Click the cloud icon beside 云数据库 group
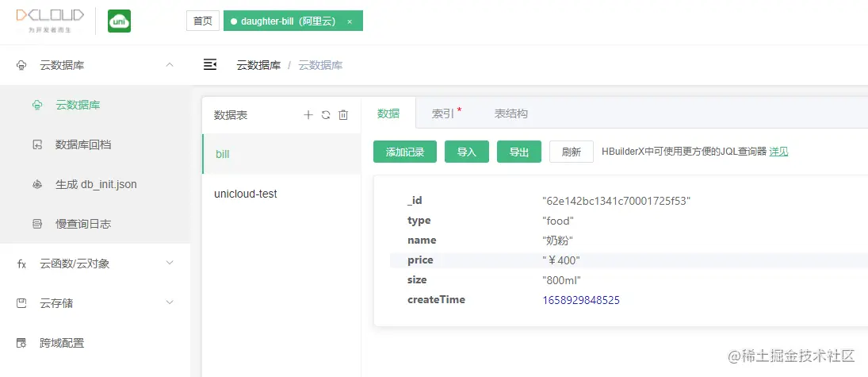Viewport: 868px width, 377px height. click(21, 65)
